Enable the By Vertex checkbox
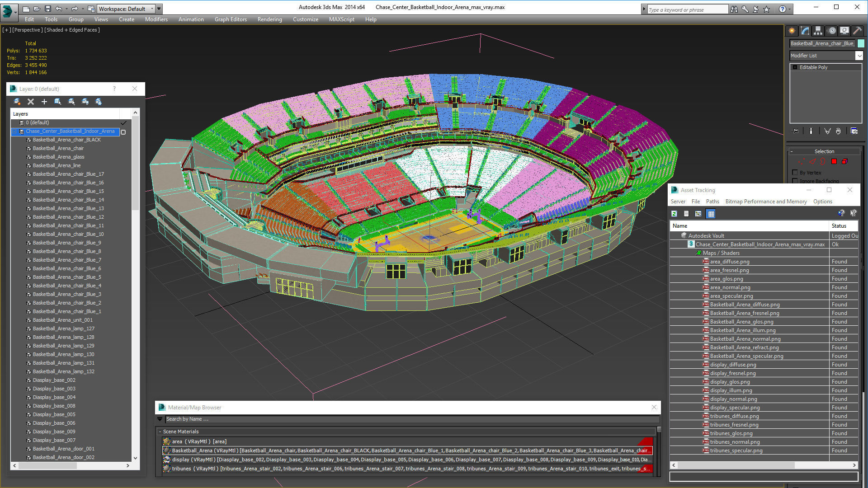 point(795,173)
